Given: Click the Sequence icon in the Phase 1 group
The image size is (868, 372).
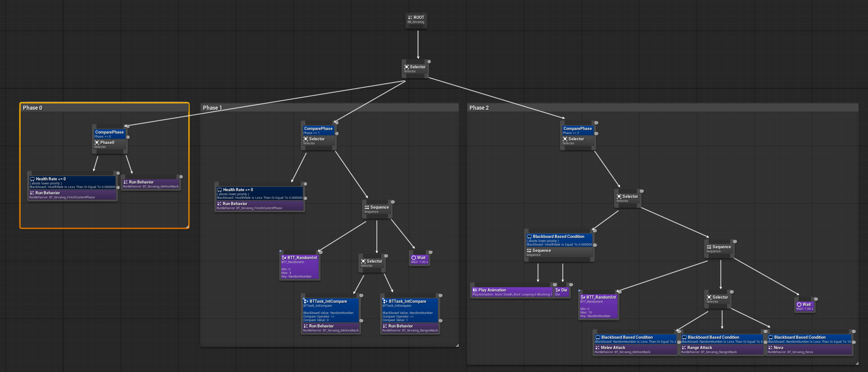Looking at the screenshot, I should [x=367, y=207].
